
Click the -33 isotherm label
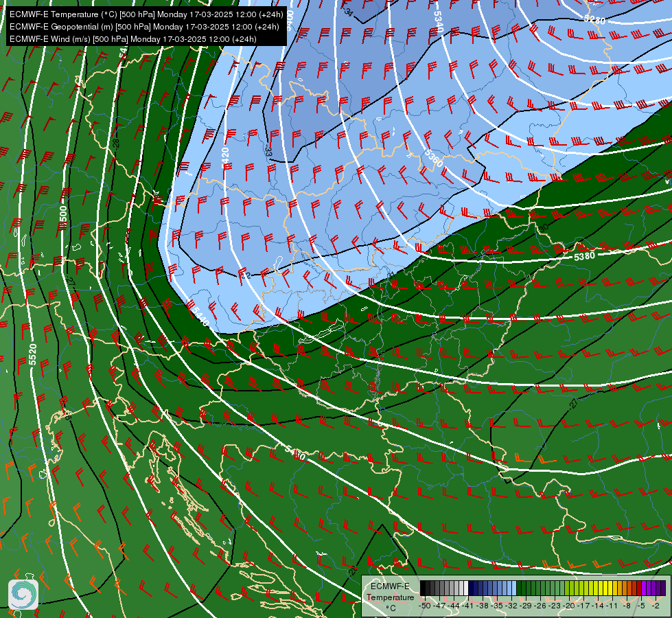(x=268, y=151)
